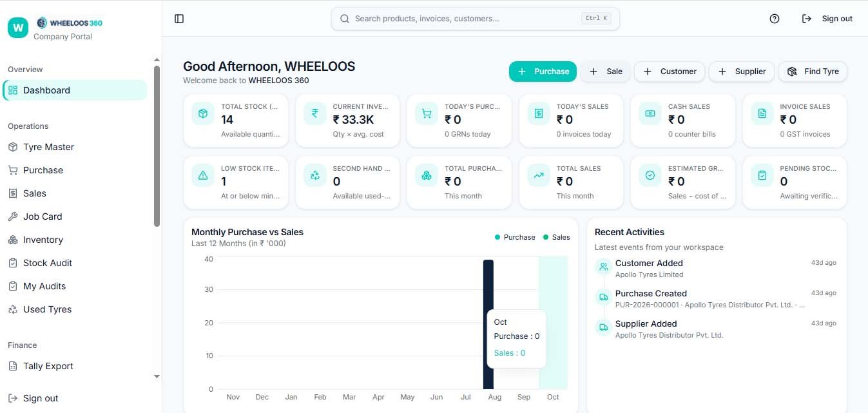Click the 43d ago next to Customer Added
Screen dimensions: 868x413
coord(824,263)
